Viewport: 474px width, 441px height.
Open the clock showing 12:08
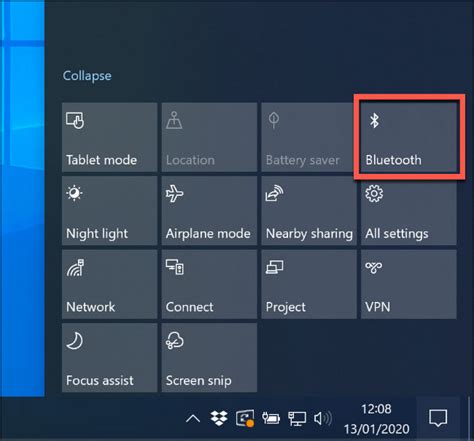coord(377,419)
